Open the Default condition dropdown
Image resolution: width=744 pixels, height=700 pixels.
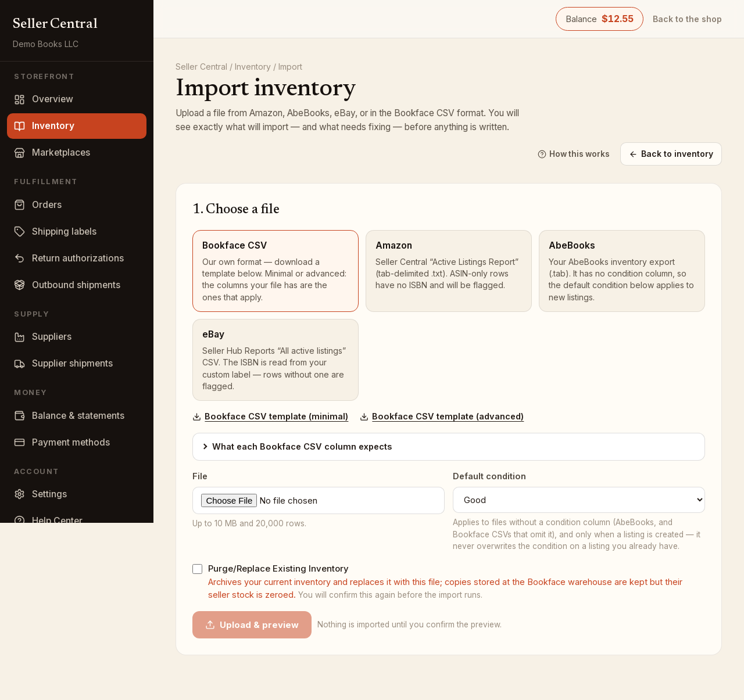click(x=579, y=500)
